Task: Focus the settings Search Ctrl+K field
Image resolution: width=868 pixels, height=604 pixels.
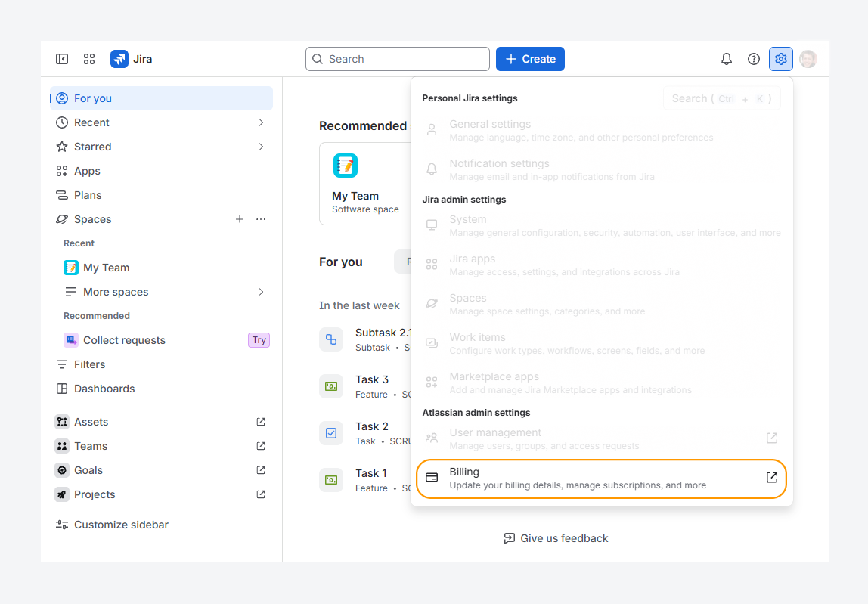Action: pos(721,98)
